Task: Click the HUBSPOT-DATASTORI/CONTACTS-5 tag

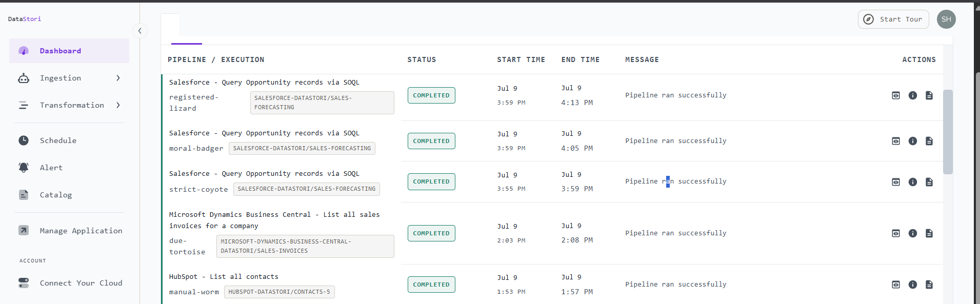Action: pyautogui.click(x=279, y=292)
